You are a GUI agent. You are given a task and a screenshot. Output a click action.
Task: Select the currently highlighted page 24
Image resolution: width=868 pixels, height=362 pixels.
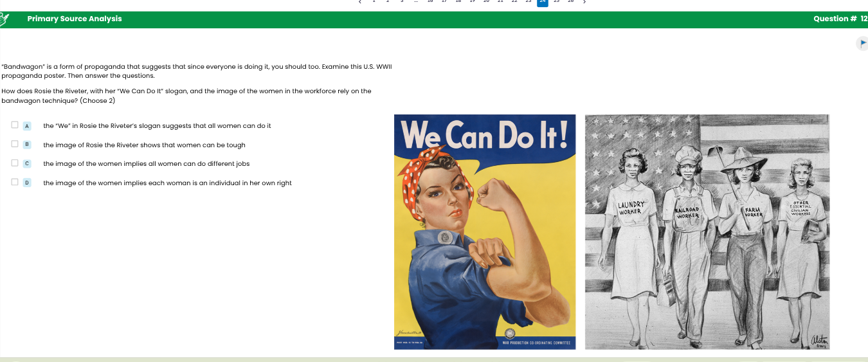click(x=542, y=2)
